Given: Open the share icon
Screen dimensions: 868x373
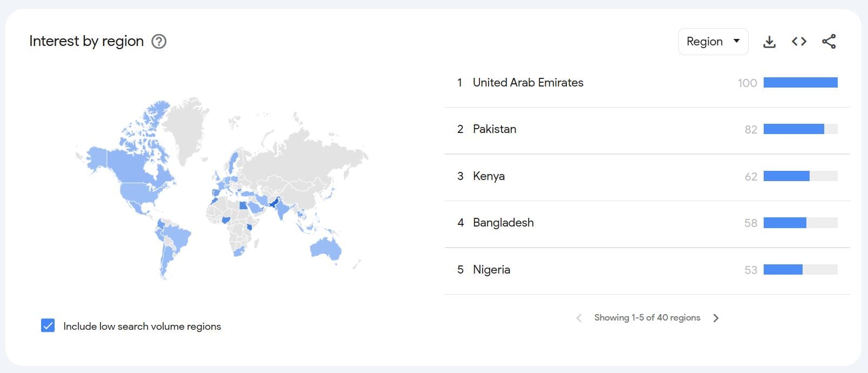Looking at the screenshot, I should pos(828,41).
